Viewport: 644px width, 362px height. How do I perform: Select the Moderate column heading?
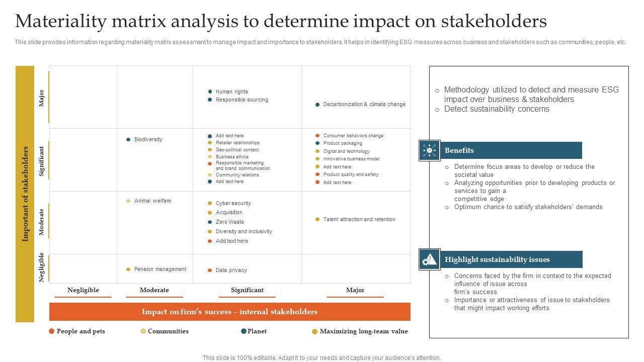(154, 290)
